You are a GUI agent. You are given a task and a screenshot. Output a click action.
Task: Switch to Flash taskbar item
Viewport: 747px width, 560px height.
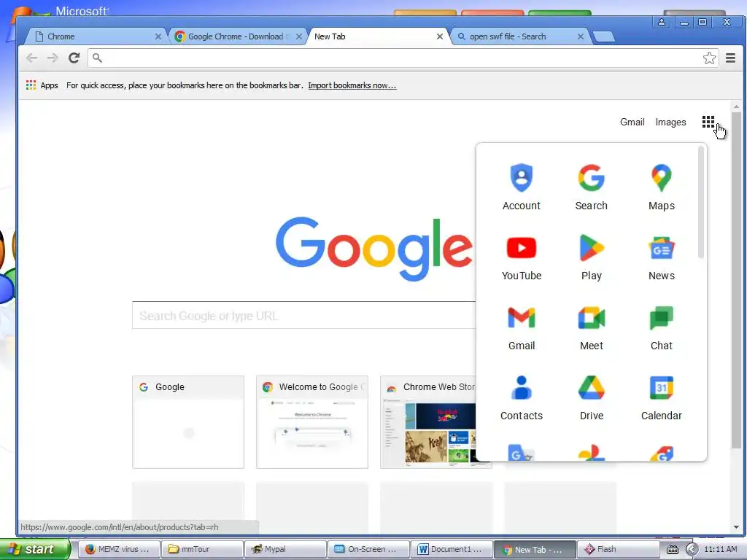pos(618,549)
